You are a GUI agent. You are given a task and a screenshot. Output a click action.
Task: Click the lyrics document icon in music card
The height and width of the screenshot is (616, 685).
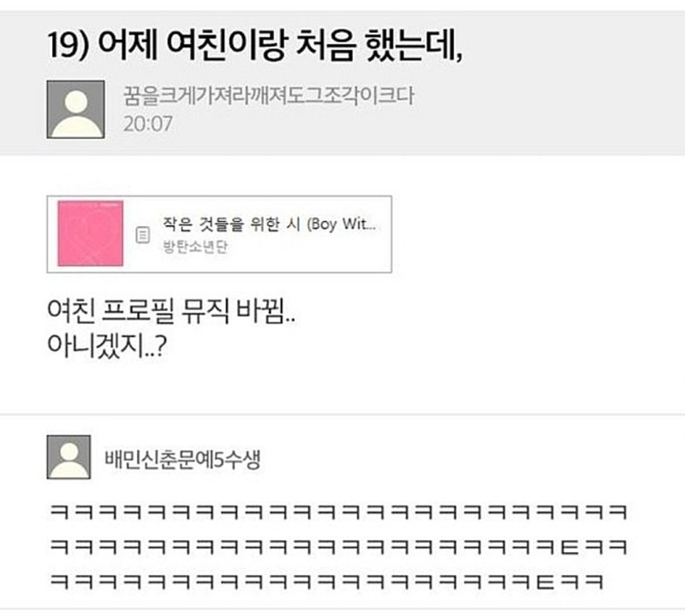143,234
